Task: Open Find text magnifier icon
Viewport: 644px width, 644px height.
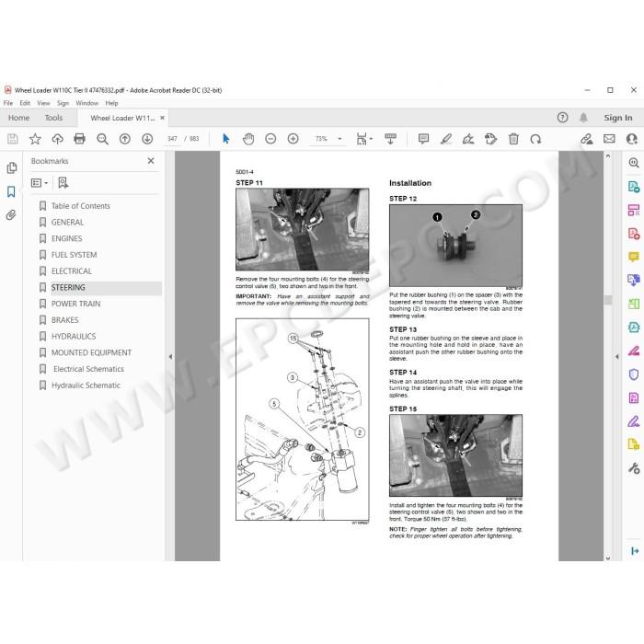Action: coord(102,139)
